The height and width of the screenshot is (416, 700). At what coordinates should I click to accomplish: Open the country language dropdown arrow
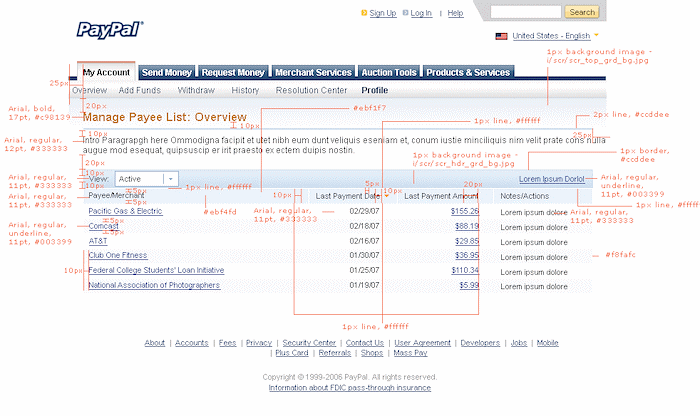pyautogui.click(x=596, y=35)
